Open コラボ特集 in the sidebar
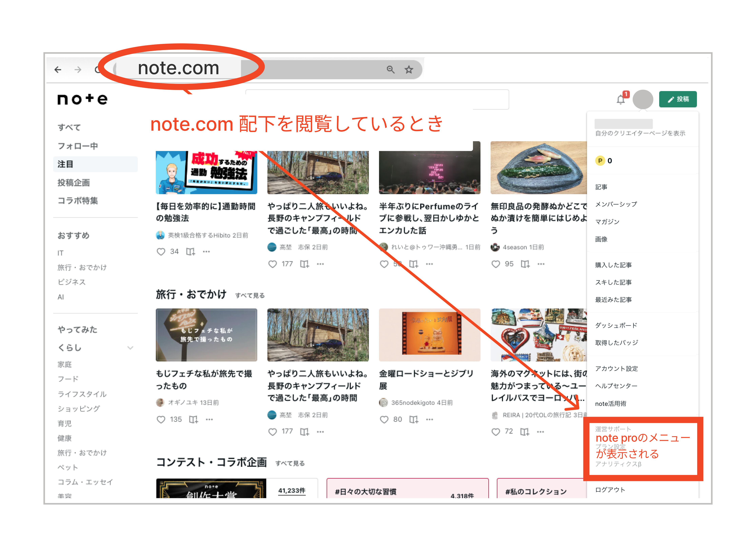 click(78, 201)
